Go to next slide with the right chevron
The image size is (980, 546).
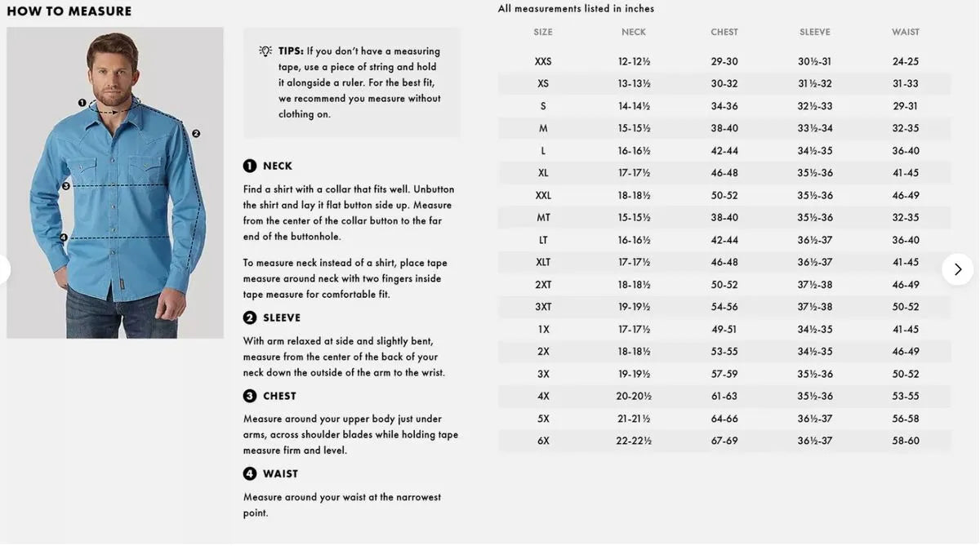pyautogui.click(x=957, y=269)
